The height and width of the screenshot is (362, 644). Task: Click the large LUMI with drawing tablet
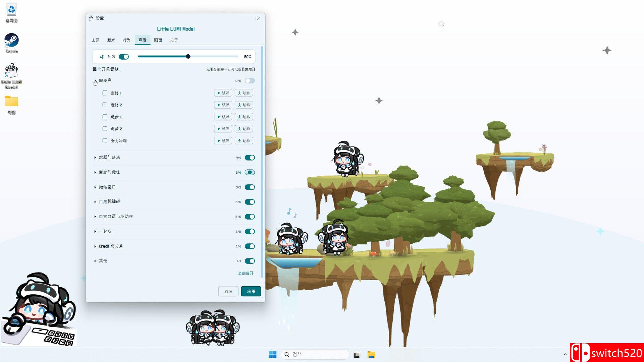point(39,309)
